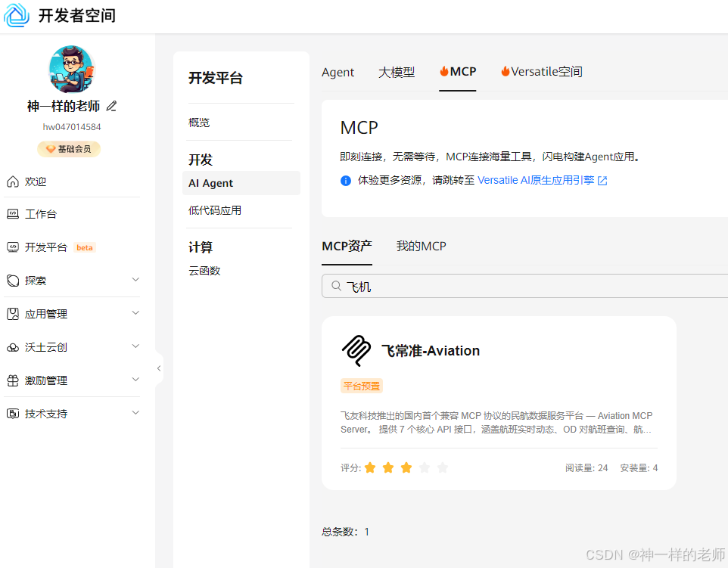Switch to the Versatile空间 tab
The image size is (728, 568).
coord(541,71)
